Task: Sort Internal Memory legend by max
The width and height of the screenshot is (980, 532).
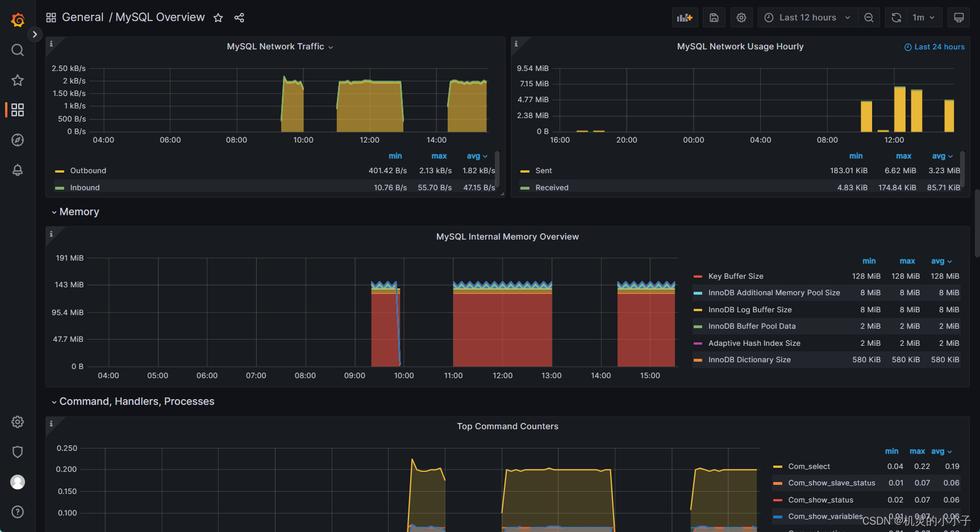Action: (907, 261)
